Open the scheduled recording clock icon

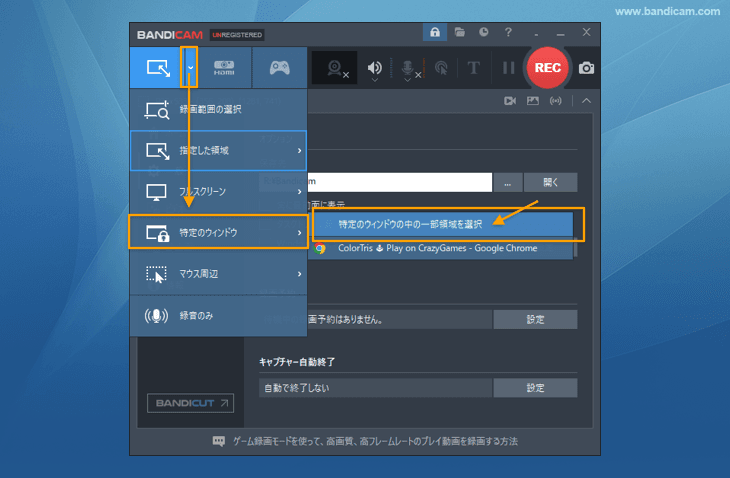(484, 32)
